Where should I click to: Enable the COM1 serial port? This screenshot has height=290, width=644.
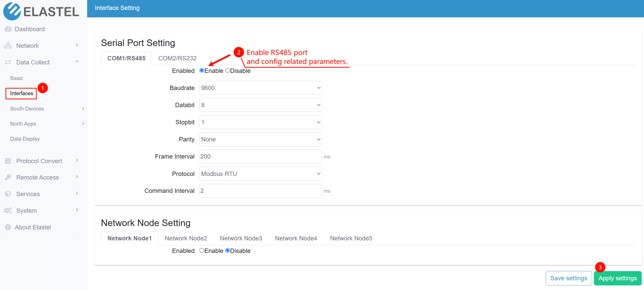202,71
